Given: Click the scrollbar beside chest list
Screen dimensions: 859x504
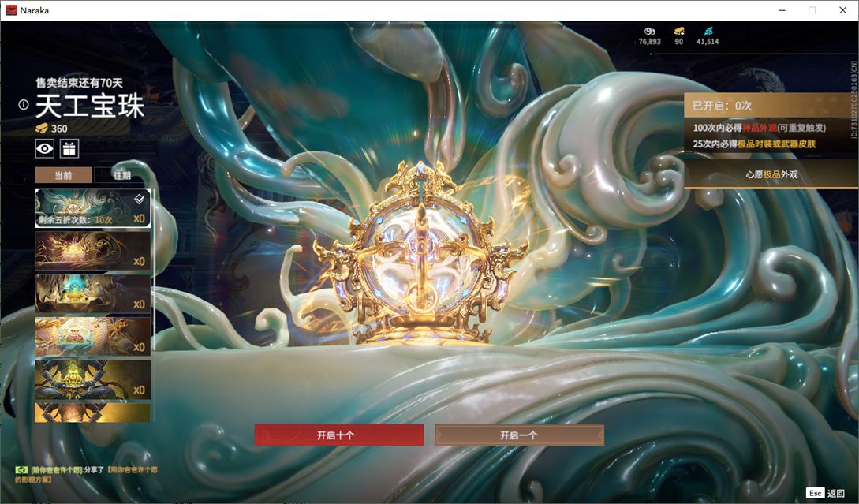Looking at the screenshot, I should (153, 268).
